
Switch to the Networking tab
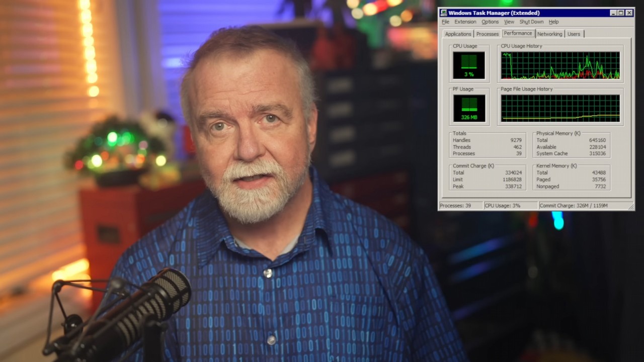(x=549, y=34)
